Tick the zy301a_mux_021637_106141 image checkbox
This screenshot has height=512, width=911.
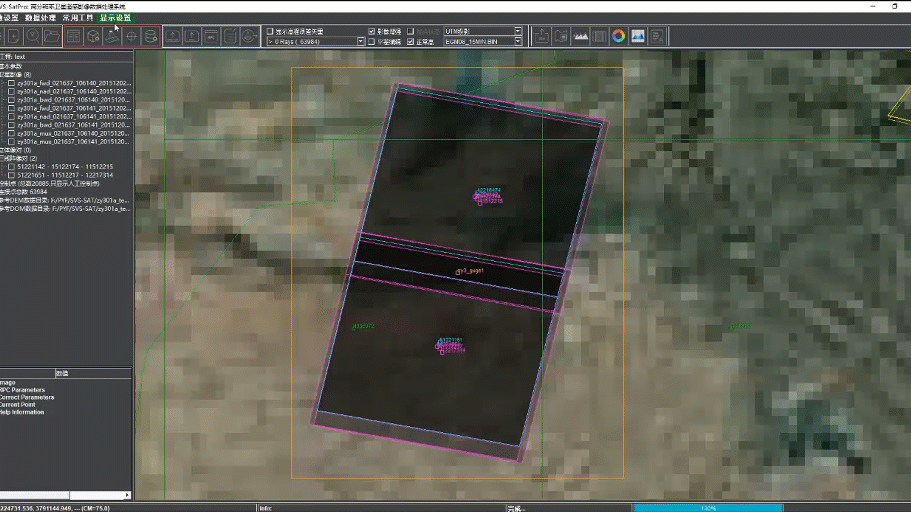(11, 142)
